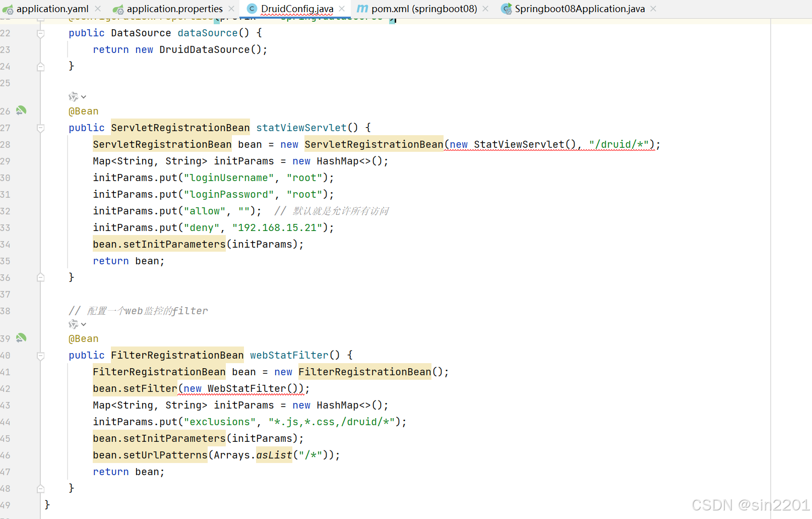Open the Springboot08Application.java tab
The width and height of the screenshot is (812, 519).
580,9
